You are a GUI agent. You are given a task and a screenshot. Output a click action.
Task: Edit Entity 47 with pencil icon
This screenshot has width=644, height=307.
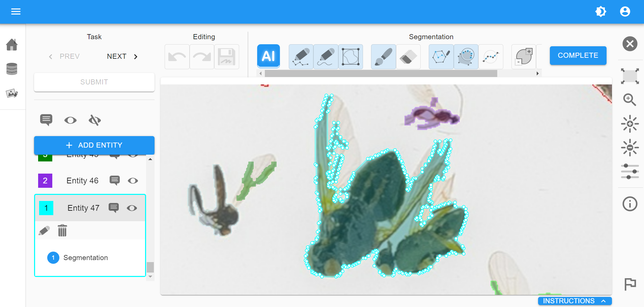click(x=44, y=231)
